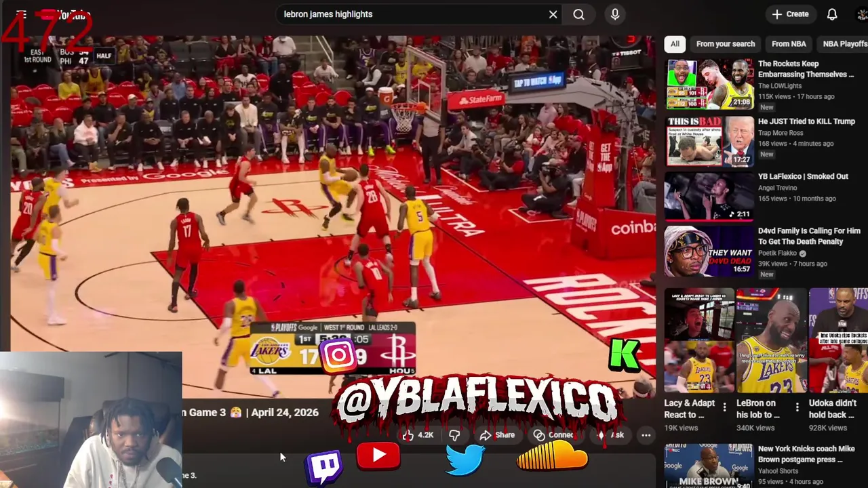Open the YouTube hamburger guide menu

pos(21,14)
